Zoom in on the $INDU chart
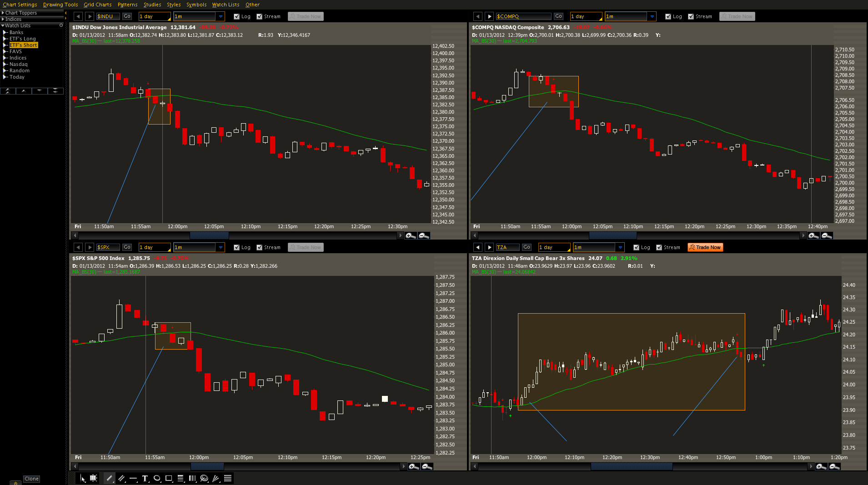This screenshot has height=485, width=868. click(411, 235)
